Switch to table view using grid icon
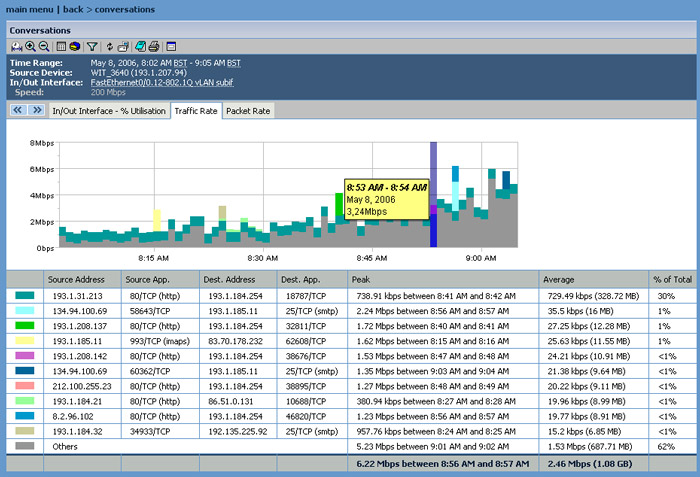This screenshot has height=477, width=700. click(x=62, y=46)
